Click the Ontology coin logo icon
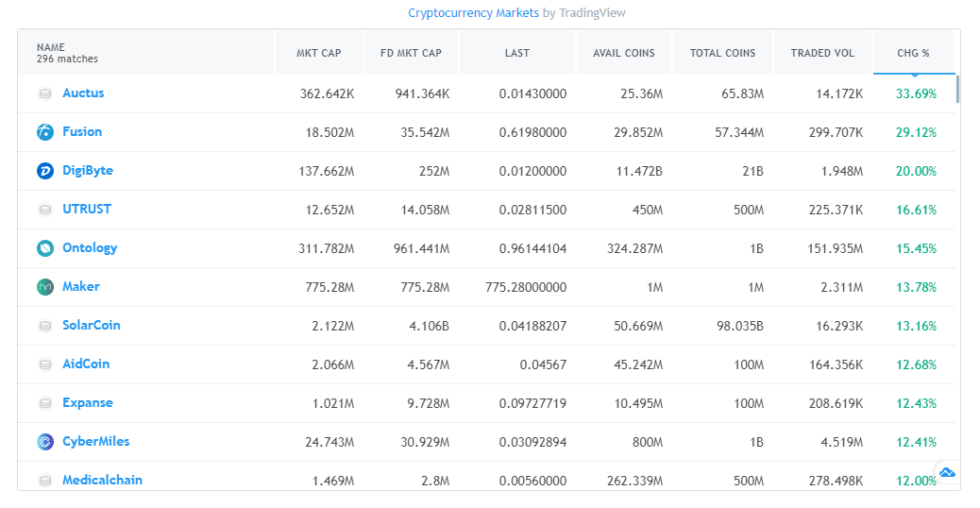980x508 pixels. point(44,248)
